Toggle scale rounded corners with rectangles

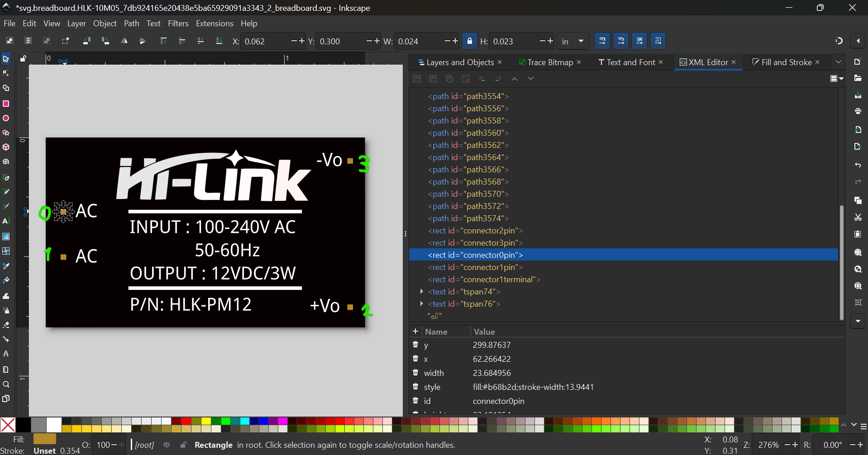[621, 41]
